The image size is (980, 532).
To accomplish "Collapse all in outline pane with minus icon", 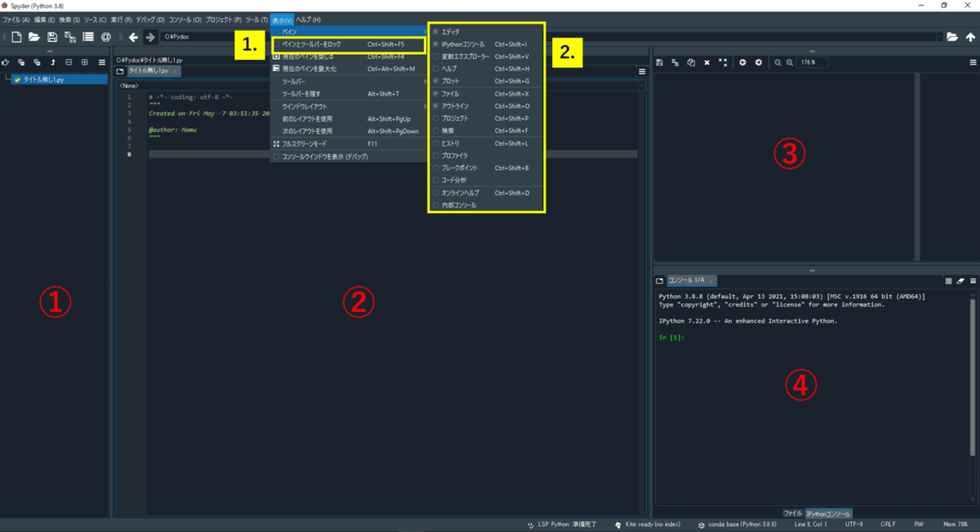I will point(69,62).
